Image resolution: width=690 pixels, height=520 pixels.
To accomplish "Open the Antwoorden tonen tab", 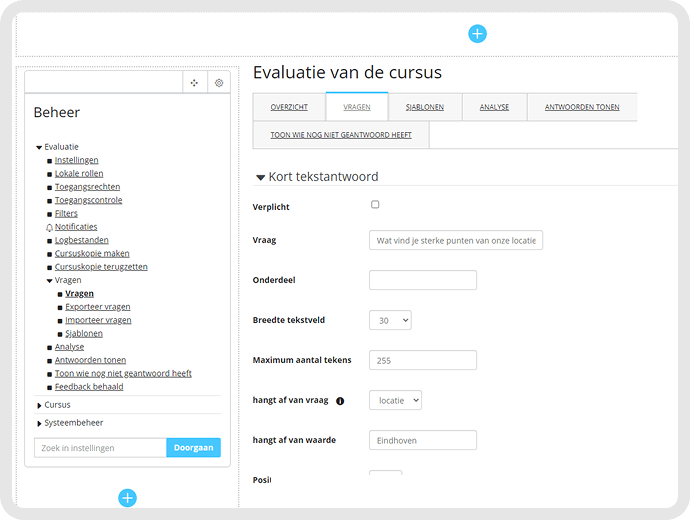I will pos(582,107).
